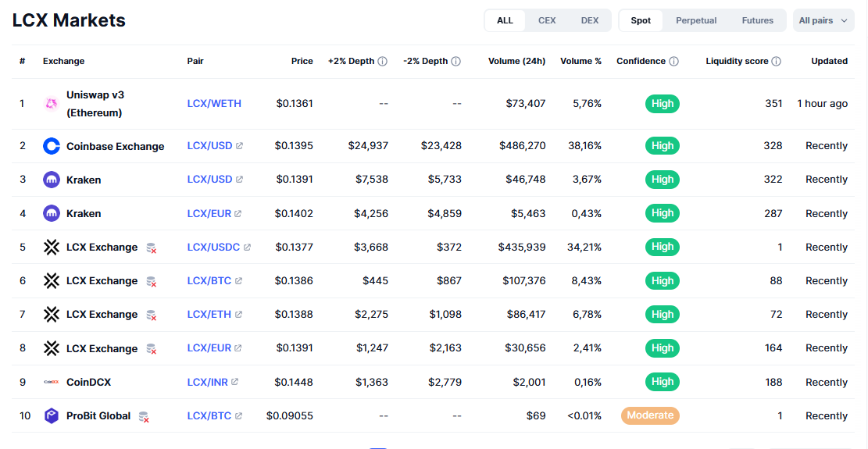Sort table by Volume (24h) column
This screenshot has width=868, height=449.
tap(516, 62)
